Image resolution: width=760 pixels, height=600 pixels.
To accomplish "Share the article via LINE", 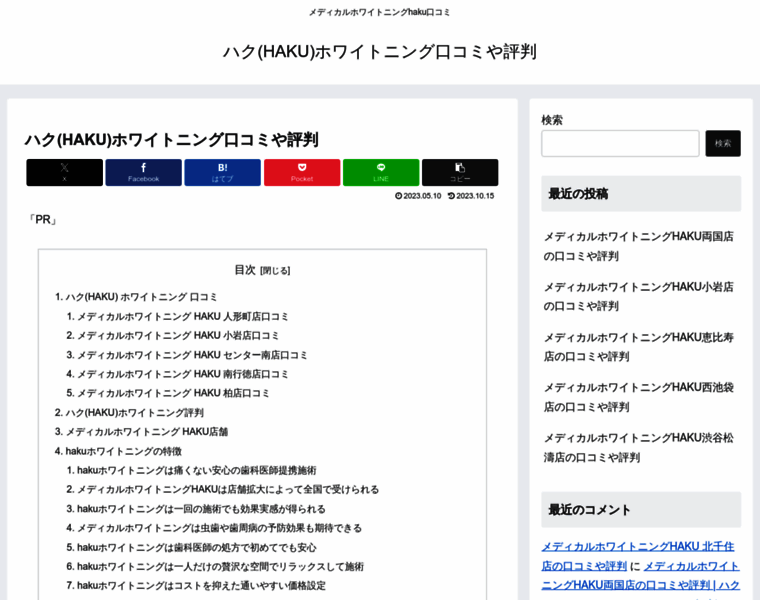I will click(x=381, y=172).
